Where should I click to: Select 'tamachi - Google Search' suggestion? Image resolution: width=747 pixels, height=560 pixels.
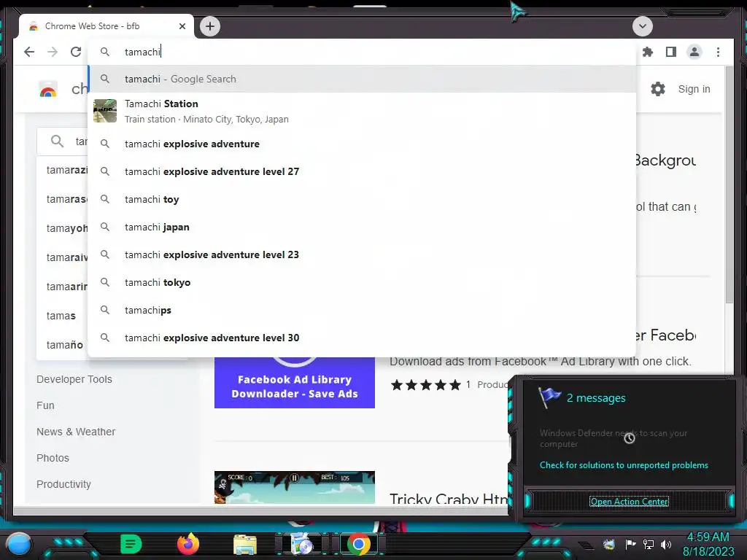[x=362, y=79]
